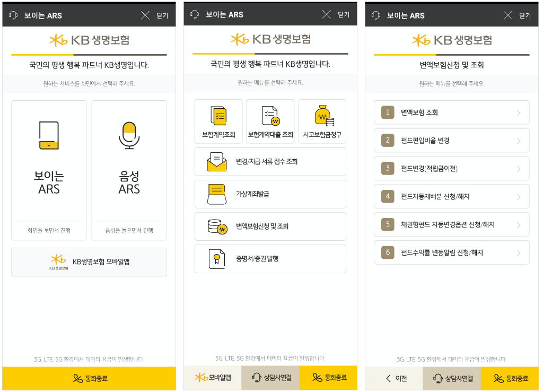This screenshot has width=543, height=392.
Task: Open 펀드수익률 변동알림 신청/해지 chevron
Action: pyautogui.click(x=519, y=253)
